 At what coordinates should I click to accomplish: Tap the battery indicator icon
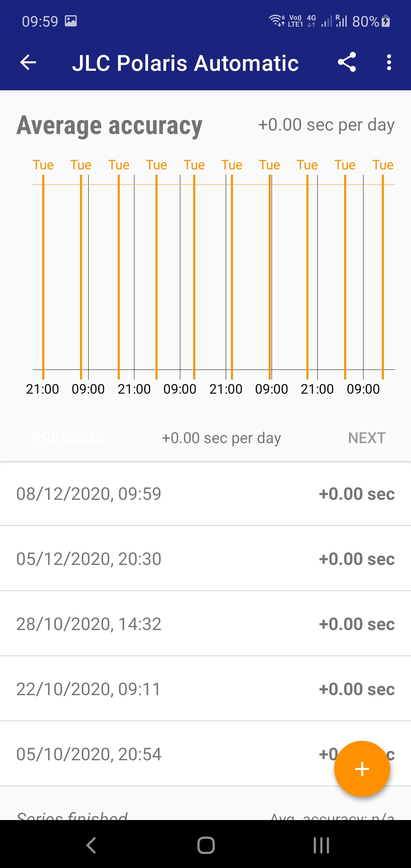click(386, 21)
